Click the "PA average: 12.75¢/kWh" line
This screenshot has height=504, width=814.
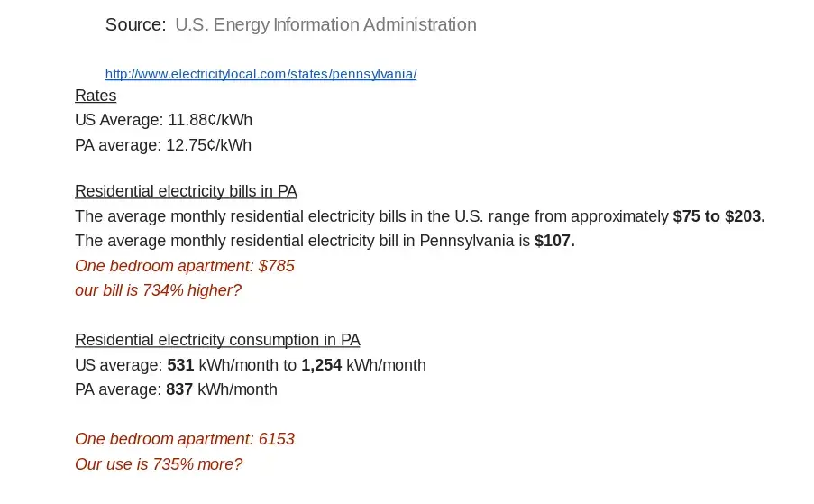[163, 145]
